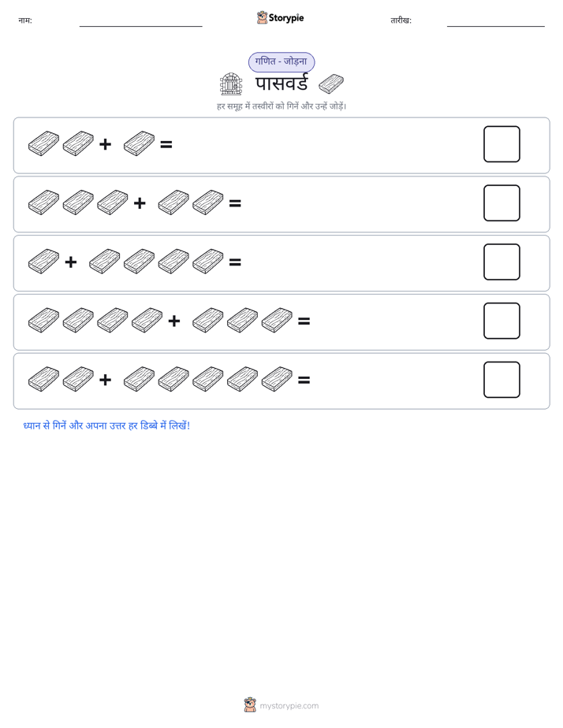Image resolution: width=563 pixels, height=728 pixels.
Task: Select the answer box in first row
Action: click(x=501, y=144)
